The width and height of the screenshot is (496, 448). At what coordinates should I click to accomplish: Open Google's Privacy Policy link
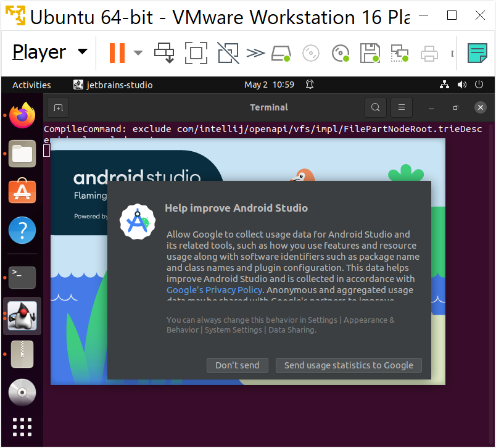click(x=215, y=290)
